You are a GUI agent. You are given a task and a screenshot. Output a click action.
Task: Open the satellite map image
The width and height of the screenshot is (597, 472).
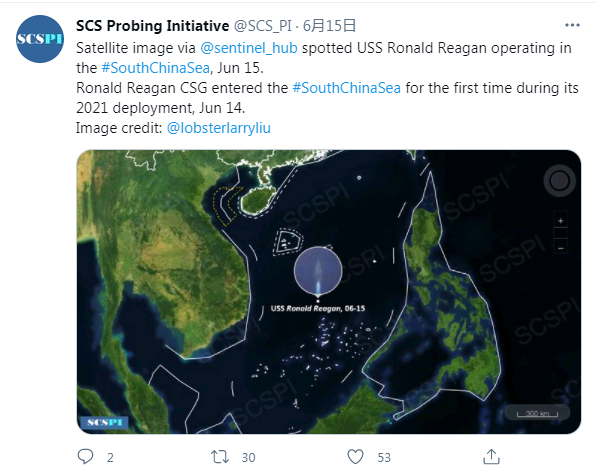(x=329, y=292)
